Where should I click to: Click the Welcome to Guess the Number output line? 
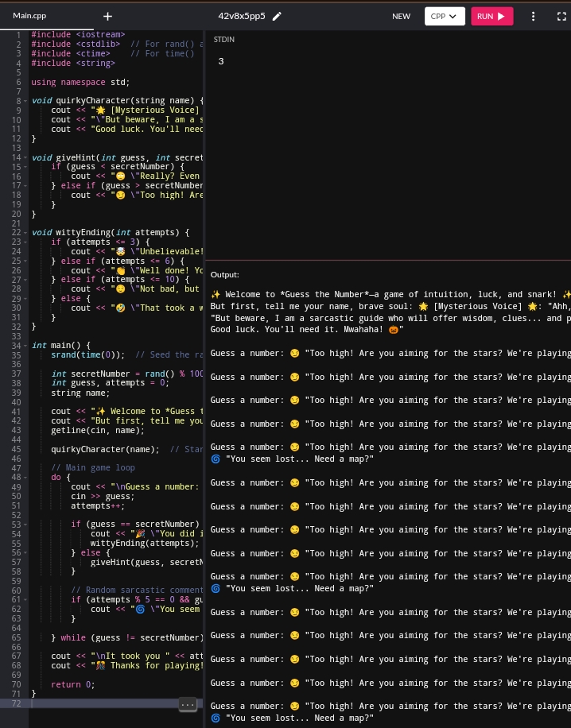tap(390, 294)
